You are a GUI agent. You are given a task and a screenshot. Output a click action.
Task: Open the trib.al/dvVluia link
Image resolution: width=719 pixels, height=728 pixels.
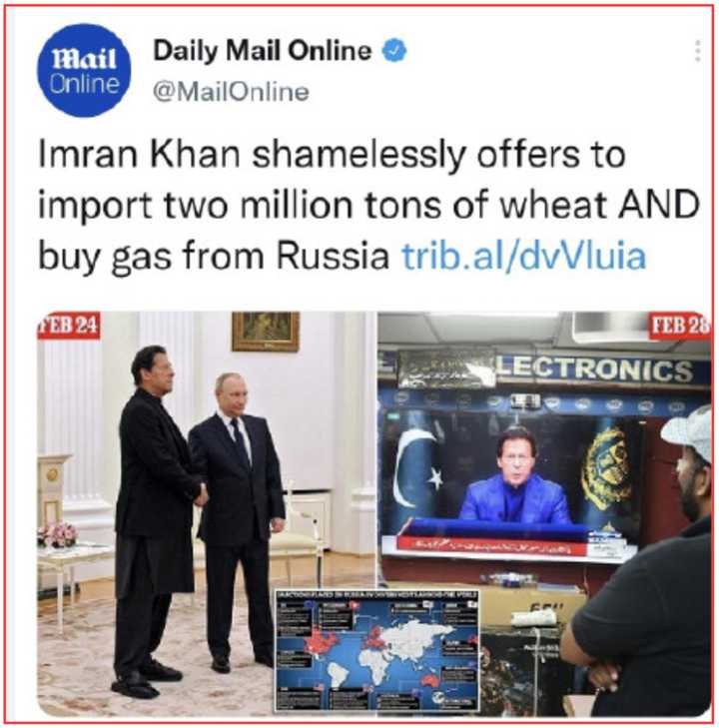(523, 256)
